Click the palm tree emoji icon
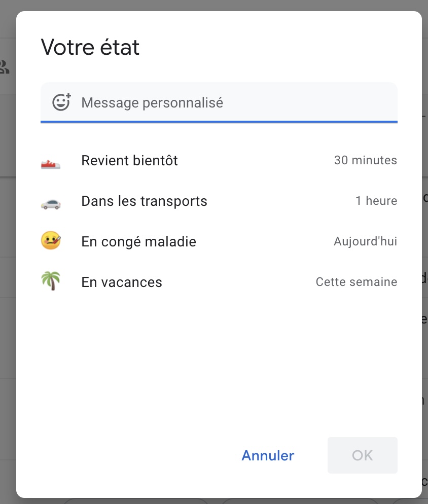The width and height of the screenshot is (428, 504). pyautogui.click(x=51, y=280)
